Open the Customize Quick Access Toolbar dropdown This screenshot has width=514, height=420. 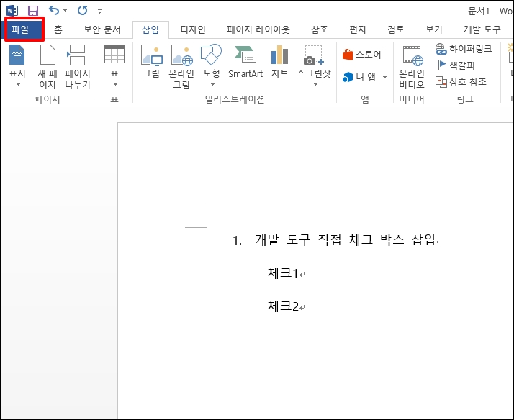click(x=99, y=12)
